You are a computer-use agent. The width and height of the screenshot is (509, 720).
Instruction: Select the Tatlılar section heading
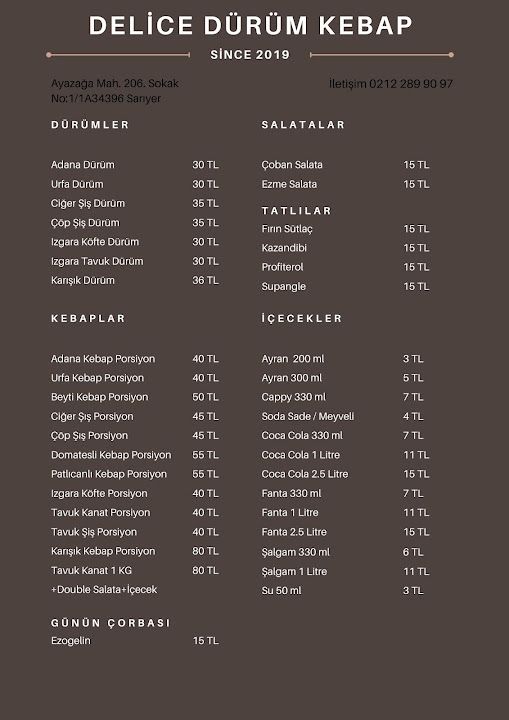coord(296,211)
